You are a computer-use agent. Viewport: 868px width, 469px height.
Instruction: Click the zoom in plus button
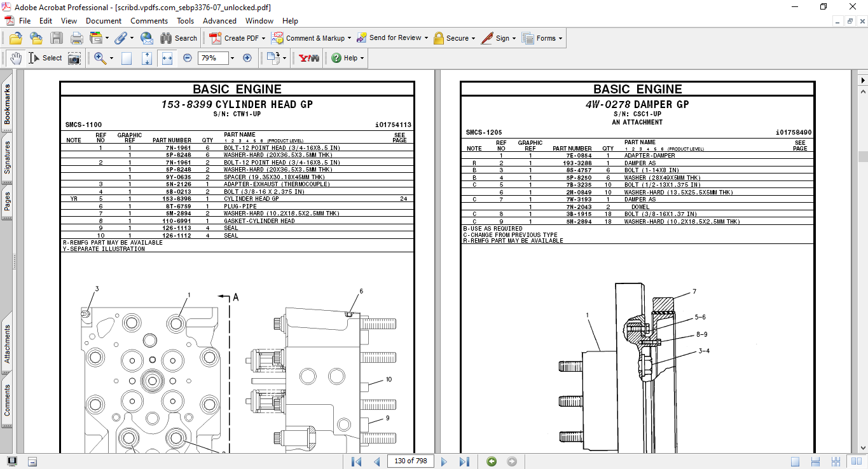pyautogui.click(x=247, y=58)
